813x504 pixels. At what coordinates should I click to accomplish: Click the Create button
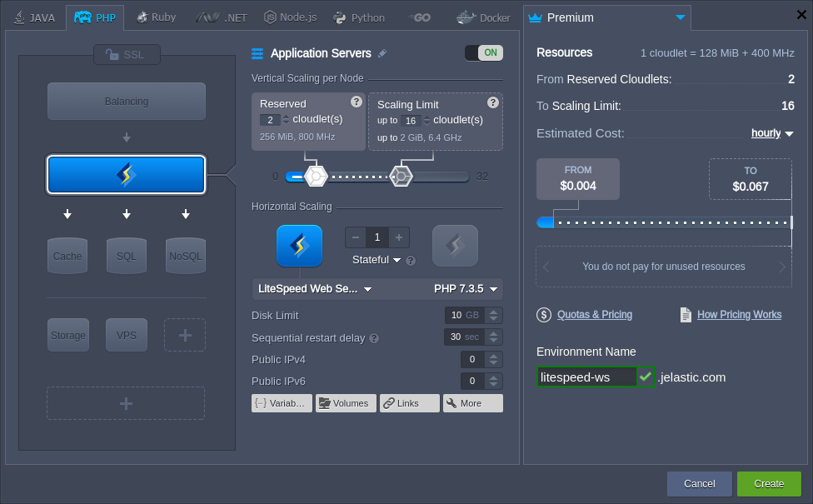(769, 484)
